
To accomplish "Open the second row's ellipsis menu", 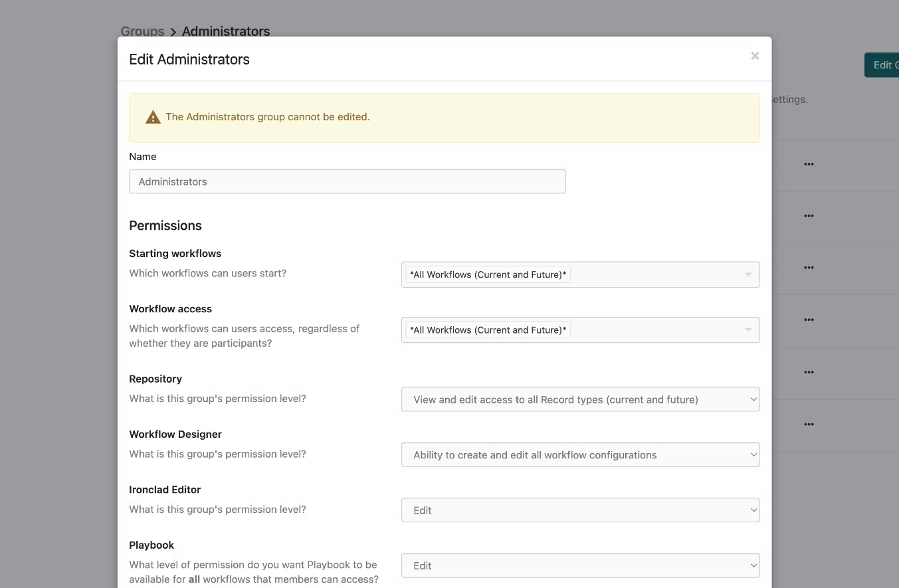I will [x=809, y=216].
